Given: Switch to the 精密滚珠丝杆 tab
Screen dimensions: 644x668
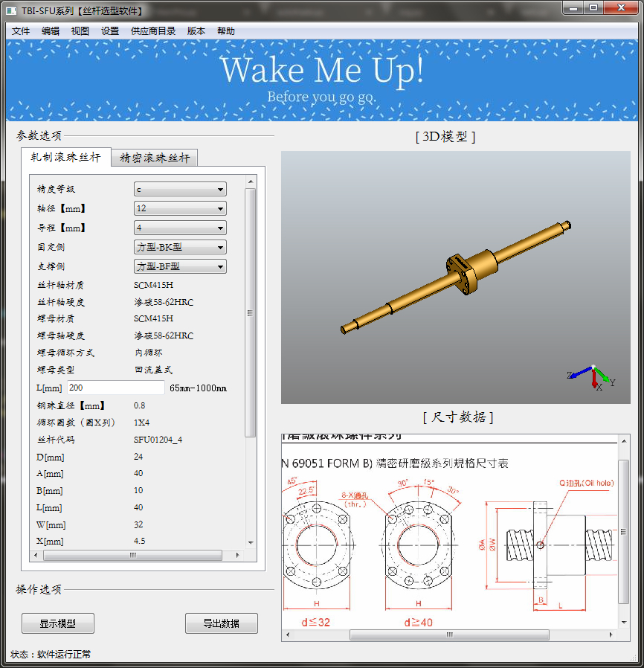Looking at the screenshot, I should (154, 158).
